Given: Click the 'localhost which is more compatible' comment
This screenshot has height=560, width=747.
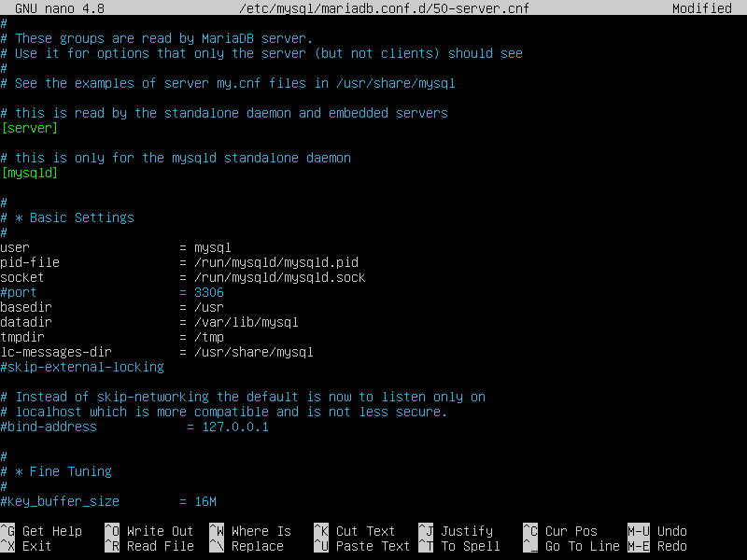Looking at the screenshot, I should [x=224, y=412].
